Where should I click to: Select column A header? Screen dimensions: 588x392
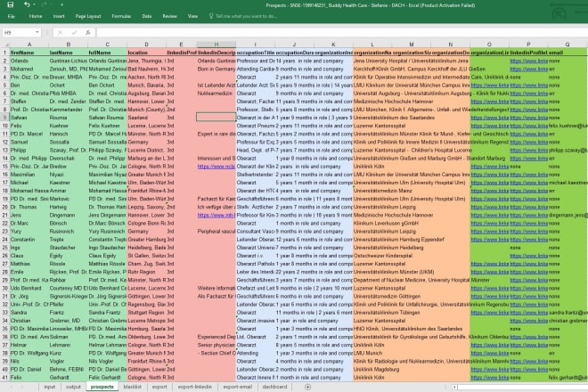click(x=29, y=45)
